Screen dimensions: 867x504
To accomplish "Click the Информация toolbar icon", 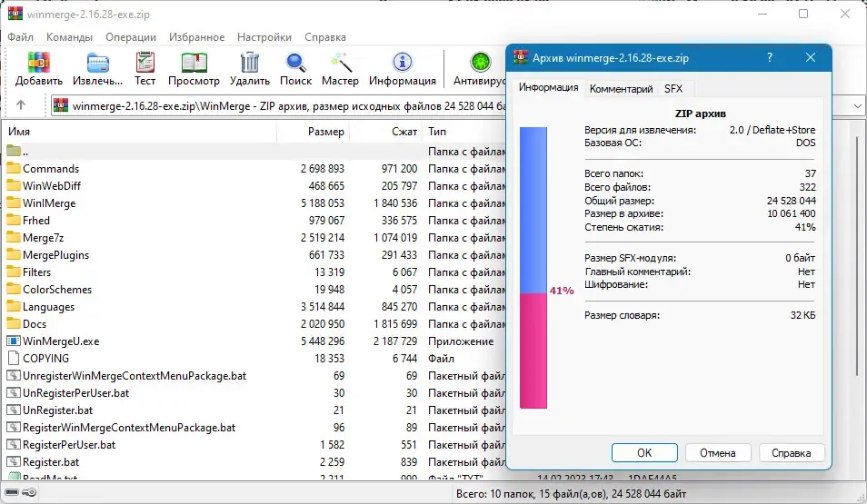I will tap(403, 63).
